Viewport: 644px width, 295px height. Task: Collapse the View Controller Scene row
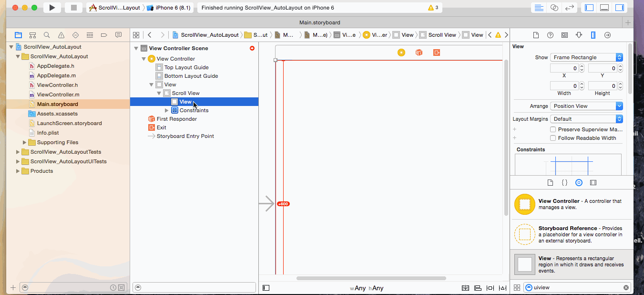(x=136, y=48)
